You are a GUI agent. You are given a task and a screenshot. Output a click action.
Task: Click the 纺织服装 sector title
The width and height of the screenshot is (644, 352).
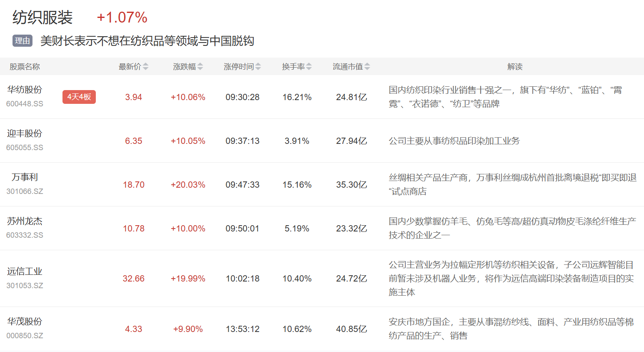click(x=42, y=18)
